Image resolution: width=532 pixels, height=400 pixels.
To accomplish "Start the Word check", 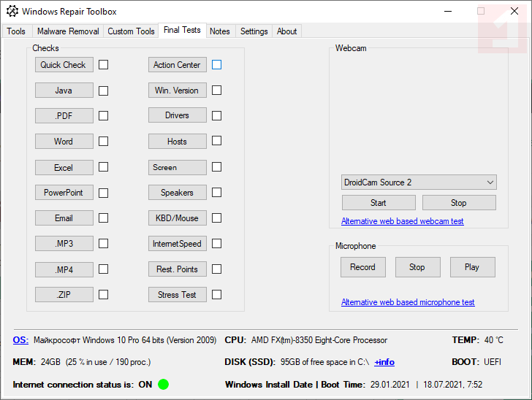I will click(x=64, y=141).
